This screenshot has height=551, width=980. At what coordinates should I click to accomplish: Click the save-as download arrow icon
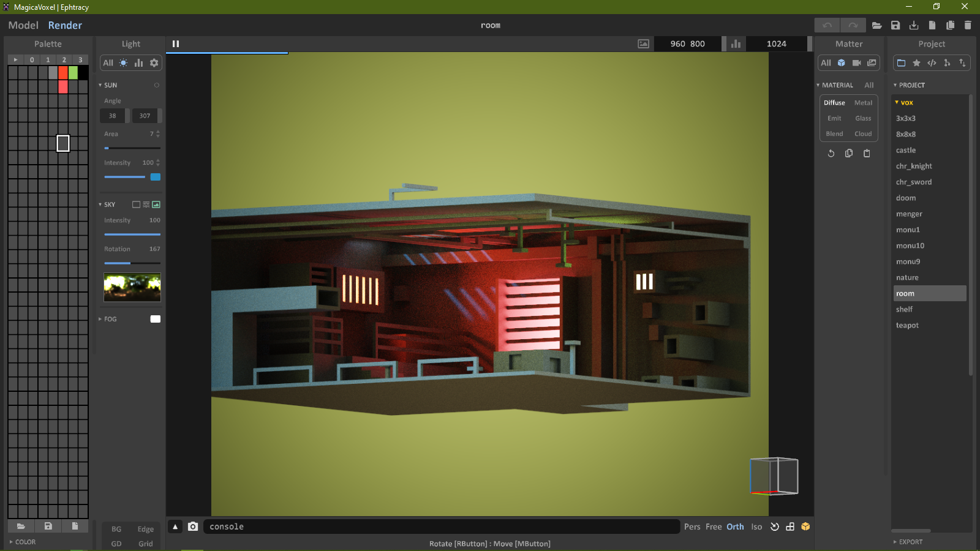(914, 25)
